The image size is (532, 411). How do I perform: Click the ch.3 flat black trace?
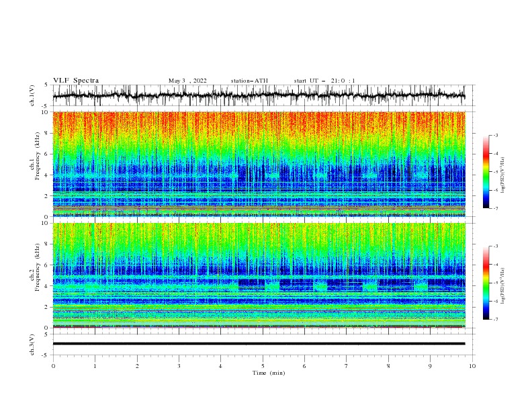(259, 344)
